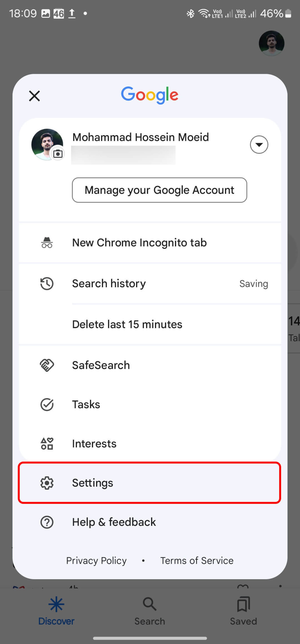Open the Privacy Policy
This screenshot has width=300, height=644.
[96, 560]
